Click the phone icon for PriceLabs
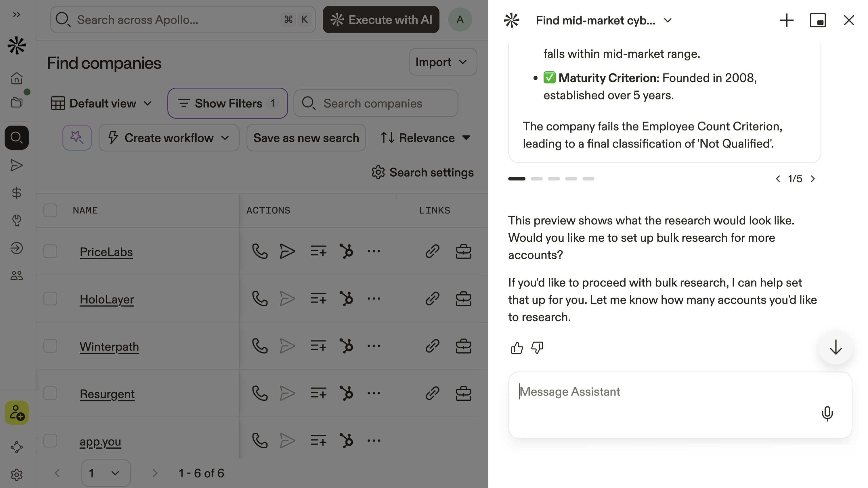 tap(259, 251)
